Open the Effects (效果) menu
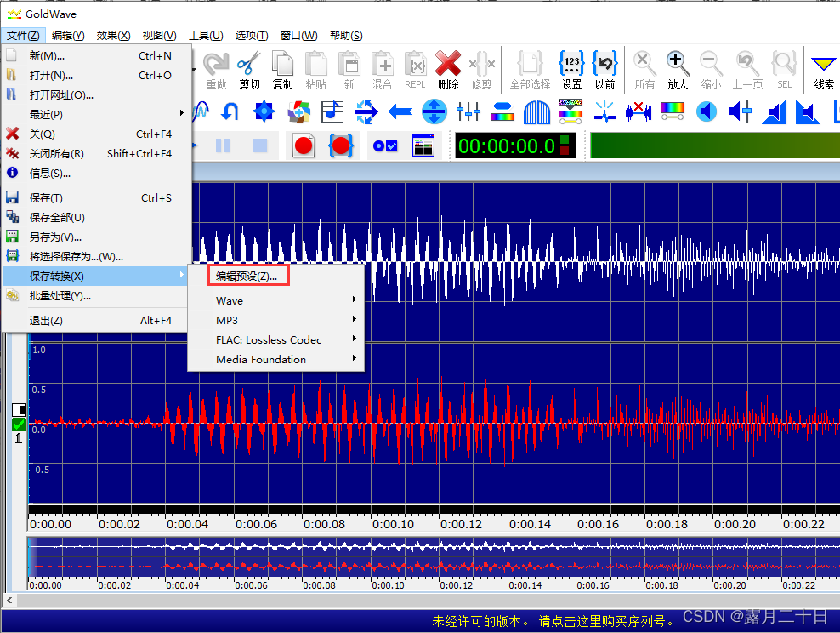The height and width of the screenshot is (633, 840). tap(113, 36)
